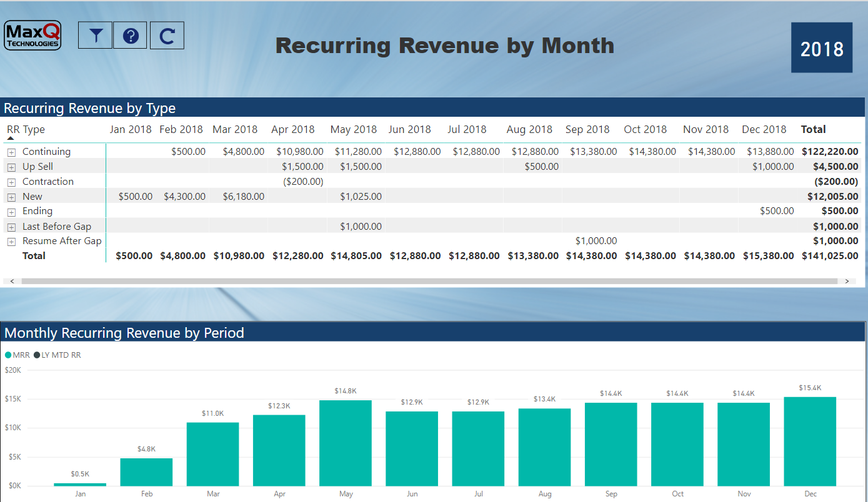Click the Feb 2018 column header
This screenshot has width=868, height=502.
click(x=181, y=130)
